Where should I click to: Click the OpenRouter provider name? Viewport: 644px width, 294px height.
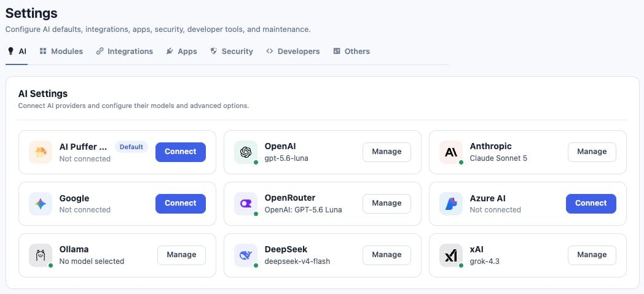pyautogui.click(x=290, y=198)
